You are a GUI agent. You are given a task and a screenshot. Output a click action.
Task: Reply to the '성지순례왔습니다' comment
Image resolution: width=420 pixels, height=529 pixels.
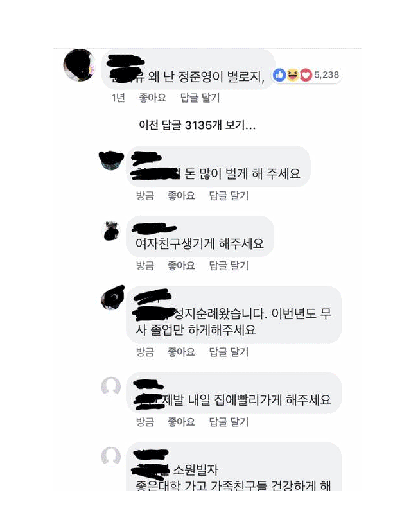tap(229, 352)
